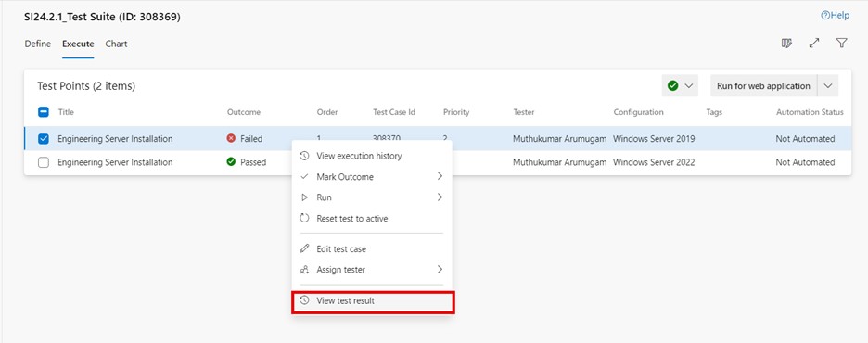The width and height of the screenshot is (868, 343).
Task: Sort by the Title column header
Action: coord(66,112)
